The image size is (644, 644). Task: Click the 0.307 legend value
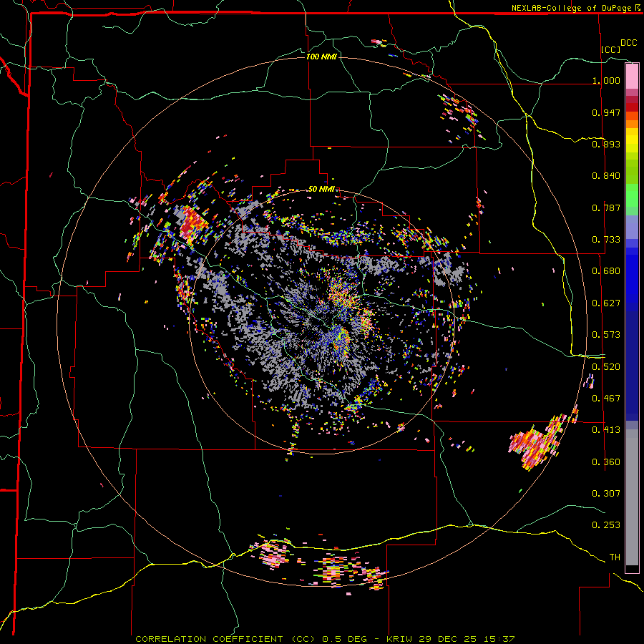coord(606,494)
